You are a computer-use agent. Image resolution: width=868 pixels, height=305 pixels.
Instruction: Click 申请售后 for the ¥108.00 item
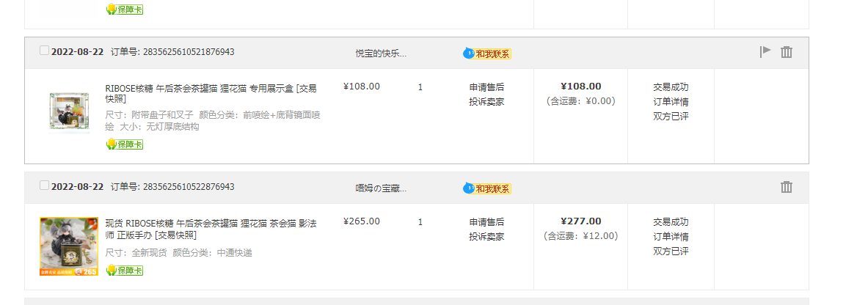[x=486, y=87]
